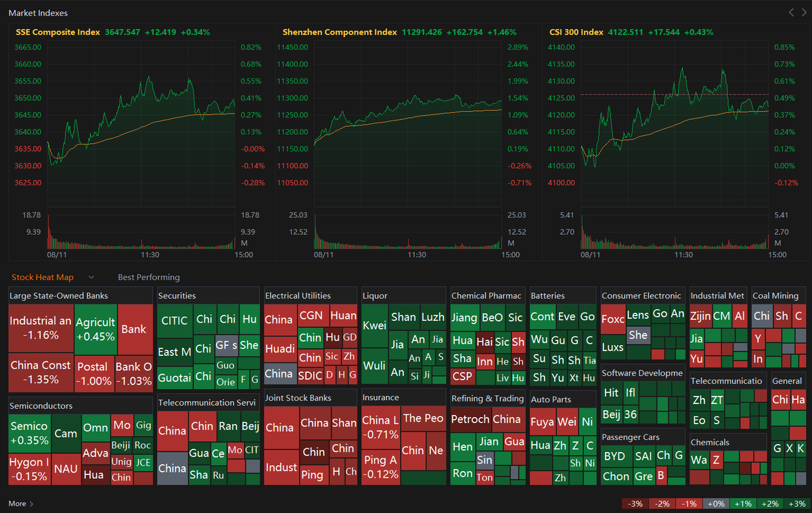The width and height of the screenshot is (812, 513).
Task: Select the 'Jiang' tile in Chemical Pharmac
Action: click(x=464, y=317)
